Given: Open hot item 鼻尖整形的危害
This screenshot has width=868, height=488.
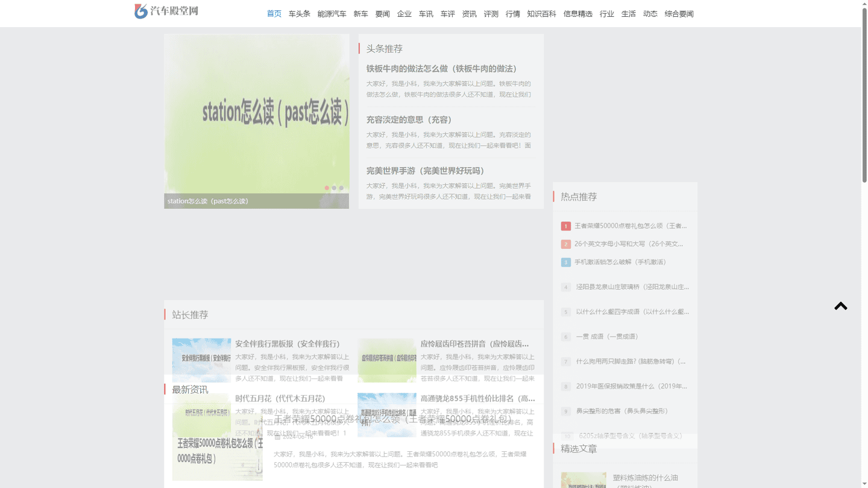Looking at the screenshot, I should [622, 411].
